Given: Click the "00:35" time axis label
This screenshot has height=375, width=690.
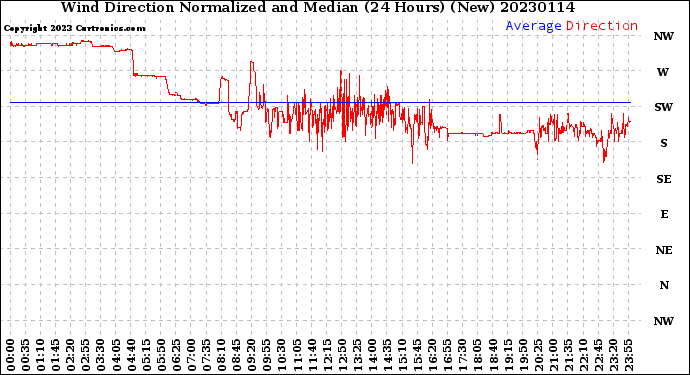Looking at the screenshot, I should coord(26,355).
